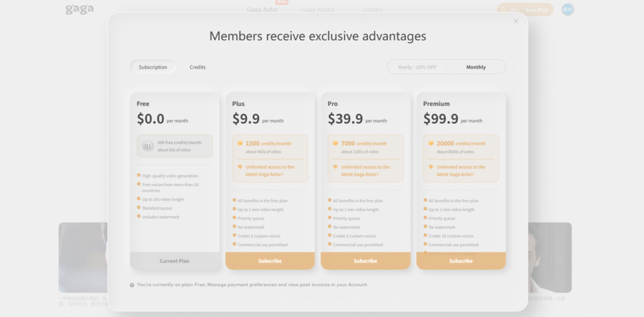Open the Gaga Actor nav item

[263, 9]
